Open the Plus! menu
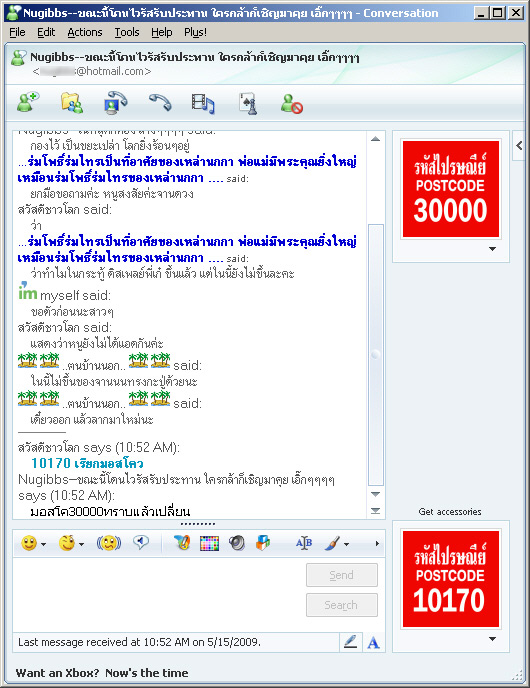This screenshot has width=530, height=688. coord(195,32)
